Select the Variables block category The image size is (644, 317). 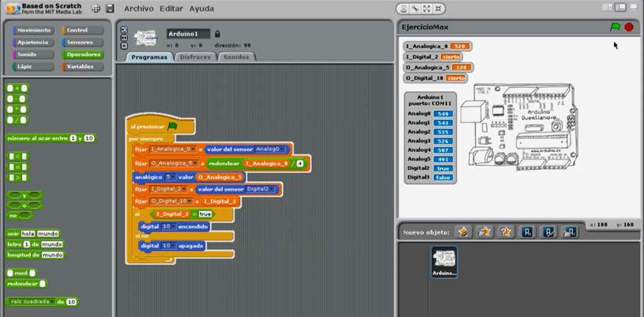pos(82,66)
